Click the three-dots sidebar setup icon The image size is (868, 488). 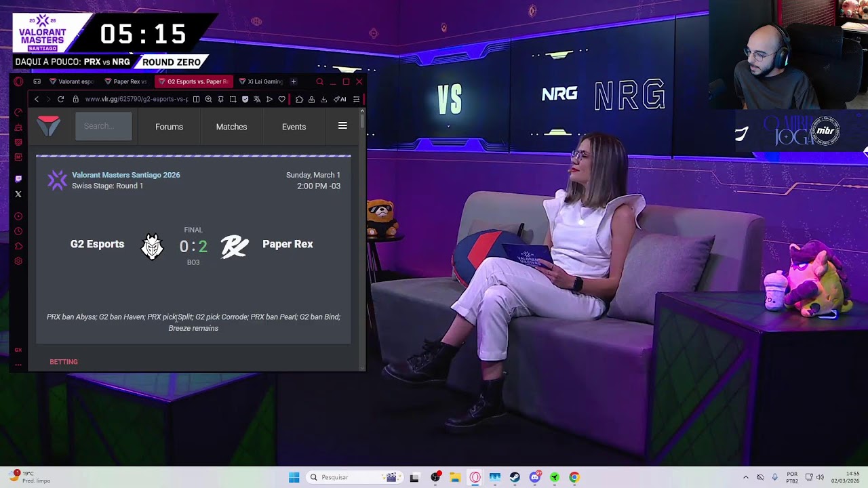(x=18, y=365)
